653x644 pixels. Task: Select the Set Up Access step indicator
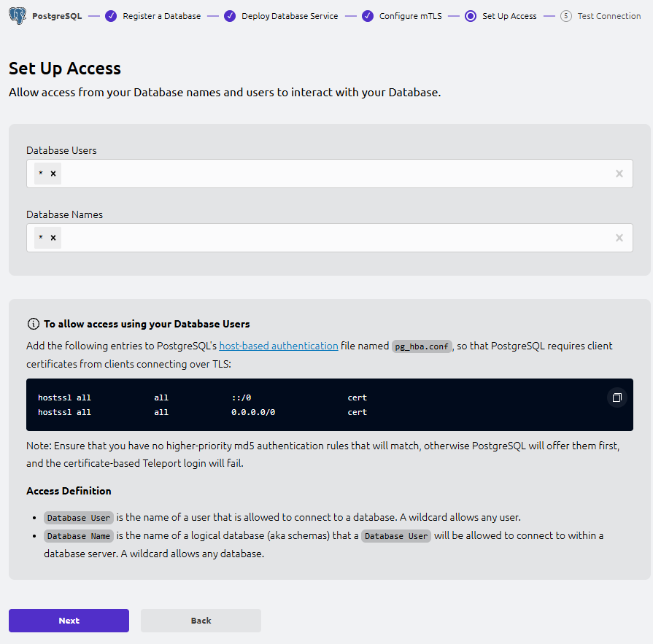471,16
